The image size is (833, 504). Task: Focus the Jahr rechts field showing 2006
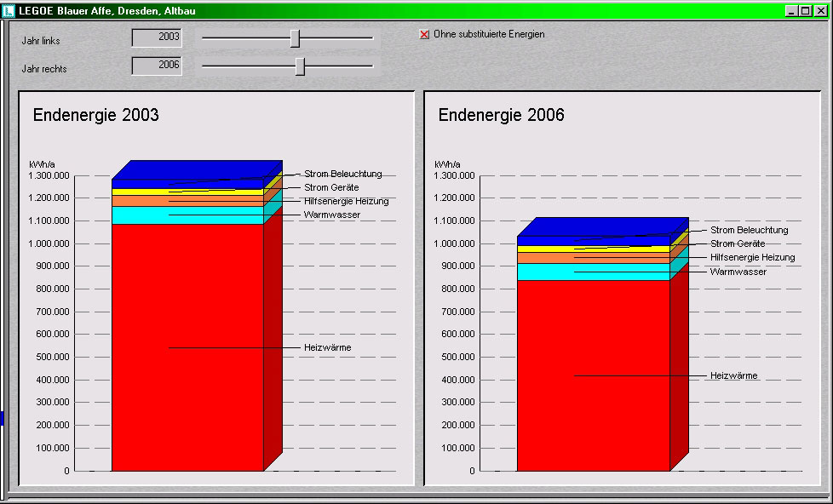(x=157, y=66)
